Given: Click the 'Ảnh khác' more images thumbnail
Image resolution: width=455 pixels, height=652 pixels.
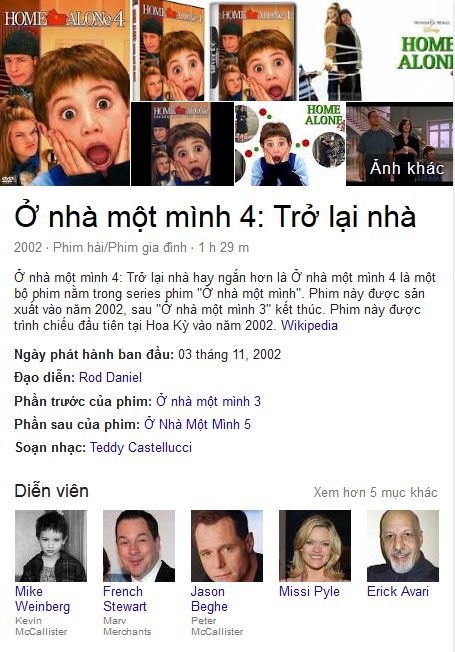Looking at the screenshot, I should coord(399,144).
